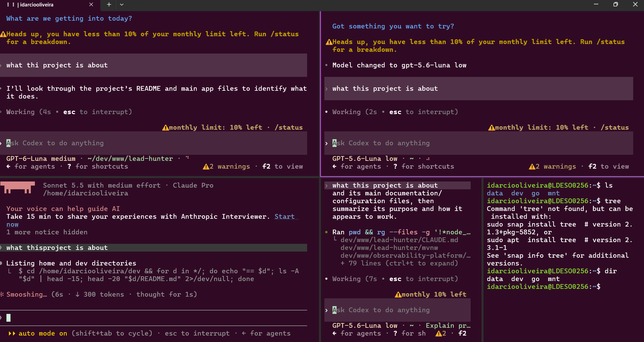Click warning icon beside '2 warnings' in top-right pane
The image size is (644, 342).
(x=532, y=167)
